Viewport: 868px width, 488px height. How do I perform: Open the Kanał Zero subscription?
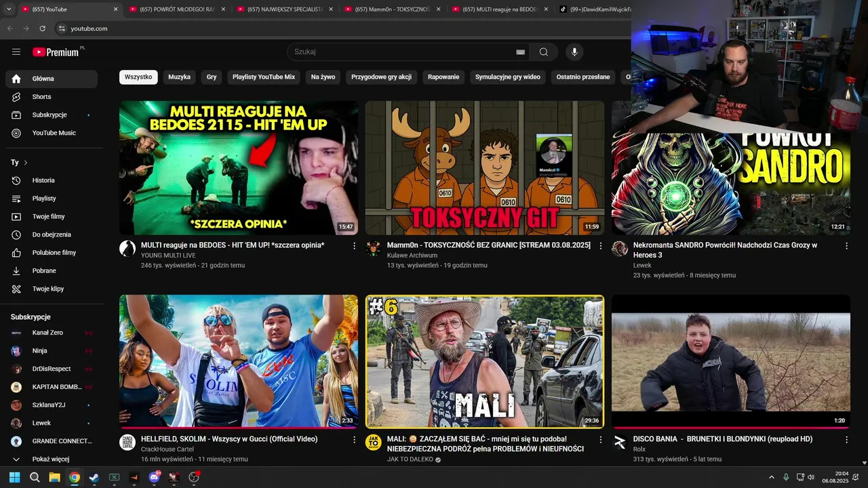(x=52, y=333)
